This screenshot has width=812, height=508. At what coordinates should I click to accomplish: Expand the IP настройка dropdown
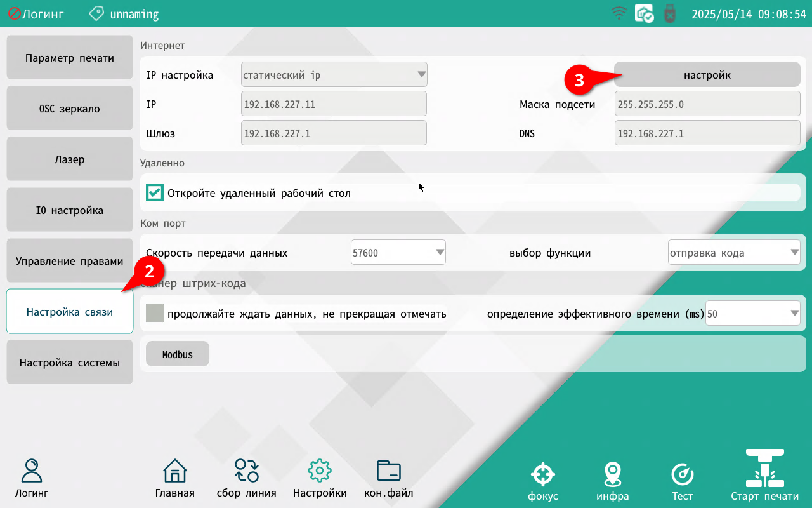[334, 75]
